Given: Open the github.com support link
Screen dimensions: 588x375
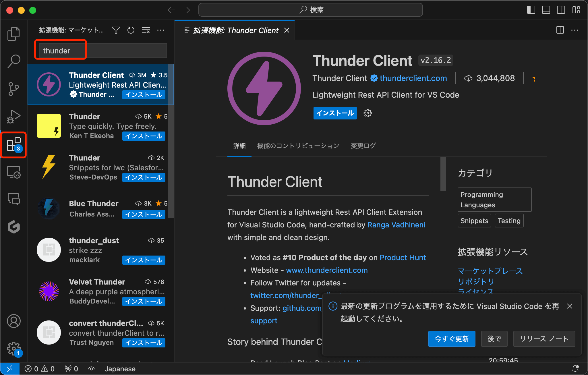Looking at the screenshot, I should [302, 308].
